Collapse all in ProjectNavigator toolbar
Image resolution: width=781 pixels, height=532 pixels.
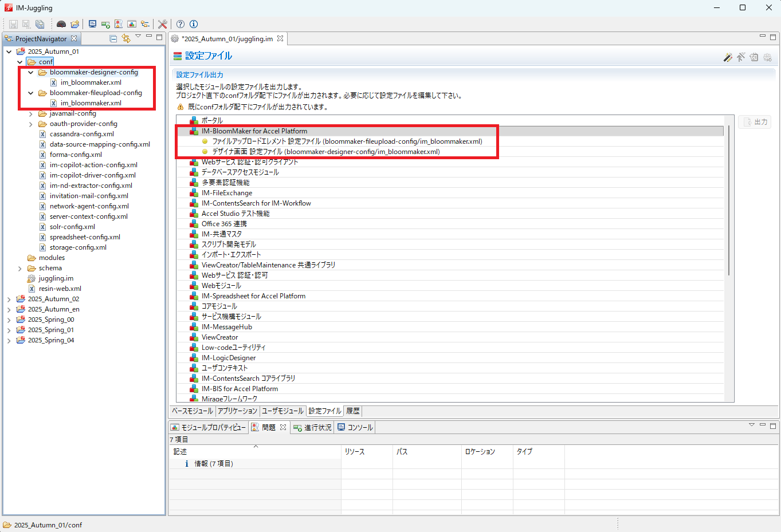point(113,38)
